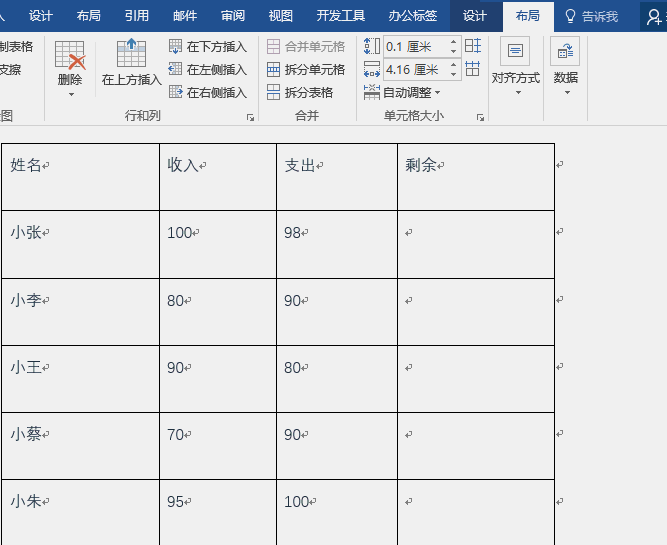
Task: Click Distribute Columns icon
Action: pos(473,68)
